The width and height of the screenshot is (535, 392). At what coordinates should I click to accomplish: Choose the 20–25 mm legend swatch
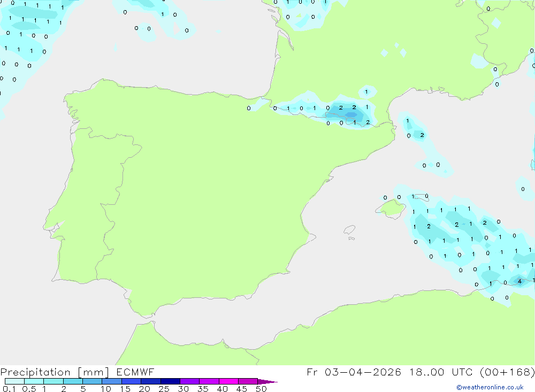click(x=151, y=381)
